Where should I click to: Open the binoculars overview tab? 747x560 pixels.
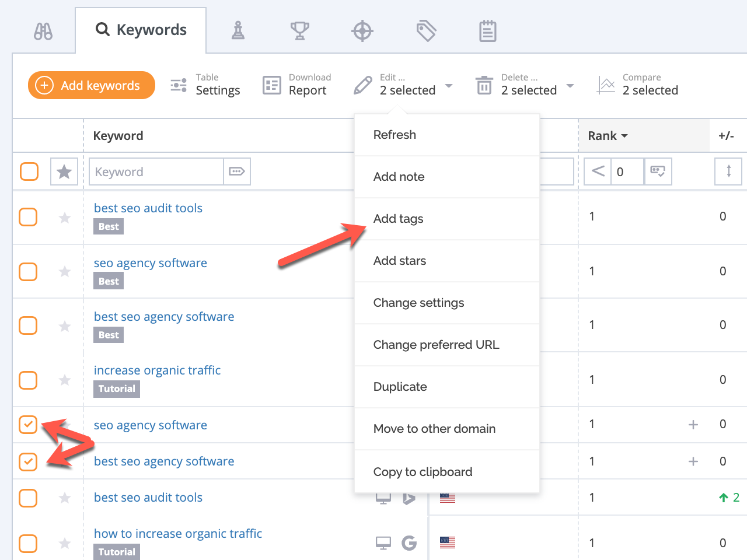tap(43, 31)
